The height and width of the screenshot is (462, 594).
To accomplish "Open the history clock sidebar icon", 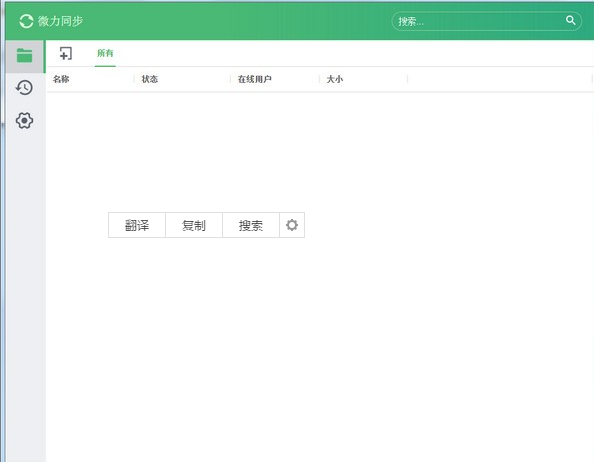I will click(24, 87).
